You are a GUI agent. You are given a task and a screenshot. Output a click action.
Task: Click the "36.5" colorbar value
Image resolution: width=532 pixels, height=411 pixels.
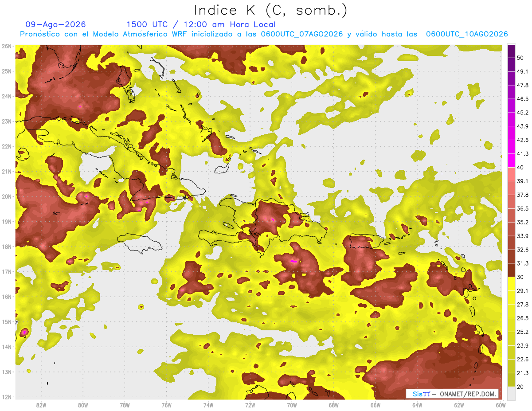[x=522, y=208]
